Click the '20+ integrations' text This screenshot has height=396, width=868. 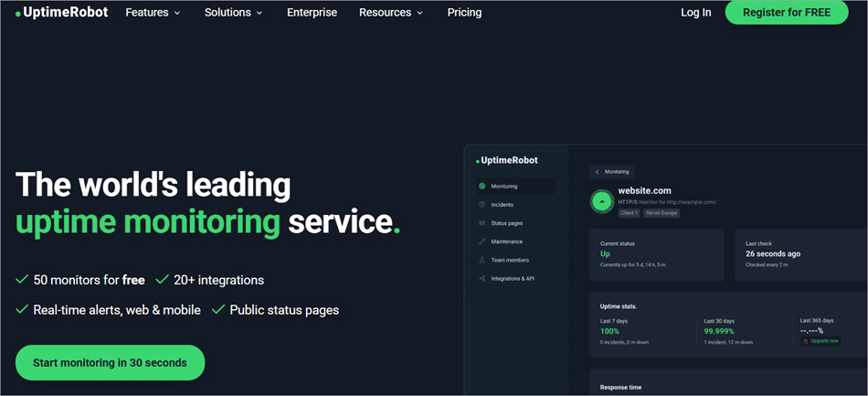218,280
